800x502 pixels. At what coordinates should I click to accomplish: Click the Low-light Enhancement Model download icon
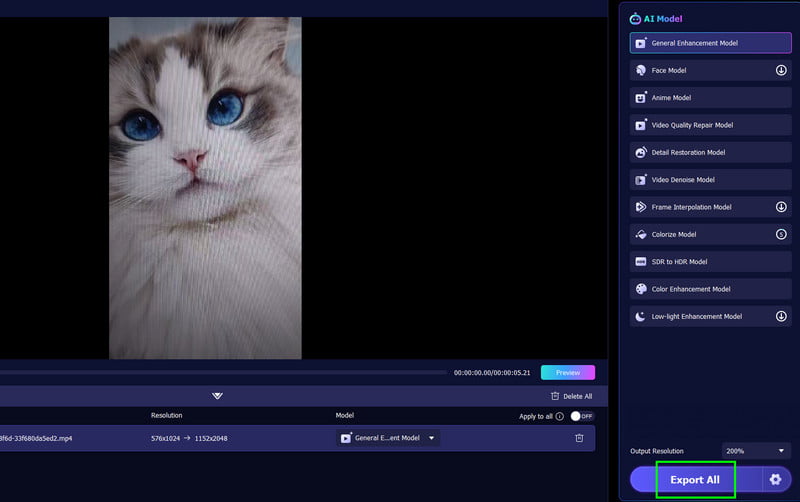tap(781, 316)
